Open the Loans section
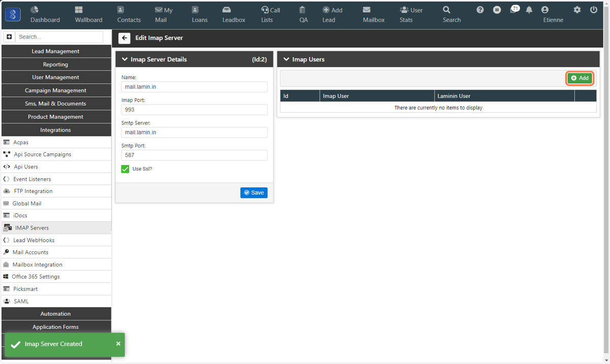The image size is (610, 364). pyautogui.click(x=199, y=15)
